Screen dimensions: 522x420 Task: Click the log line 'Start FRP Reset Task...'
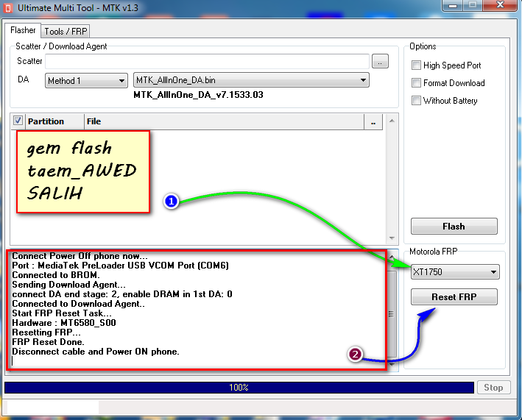coord(62,313)
